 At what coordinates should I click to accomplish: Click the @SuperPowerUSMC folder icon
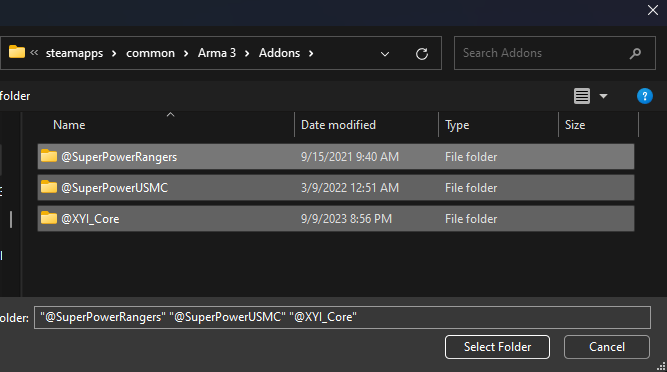[x=49, y=187]
